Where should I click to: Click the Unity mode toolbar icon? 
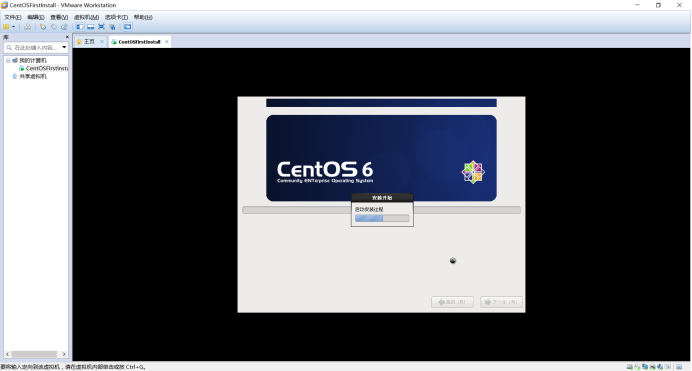(112, 27)
